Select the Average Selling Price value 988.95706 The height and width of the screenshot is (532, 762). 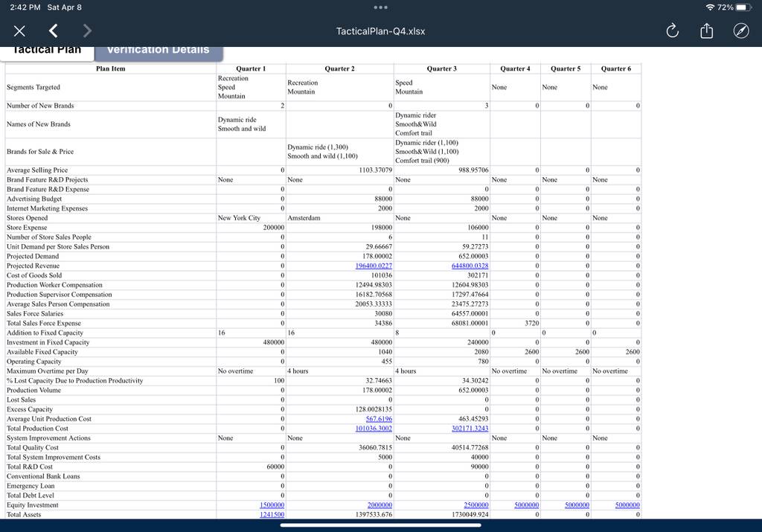pos(474,170)
